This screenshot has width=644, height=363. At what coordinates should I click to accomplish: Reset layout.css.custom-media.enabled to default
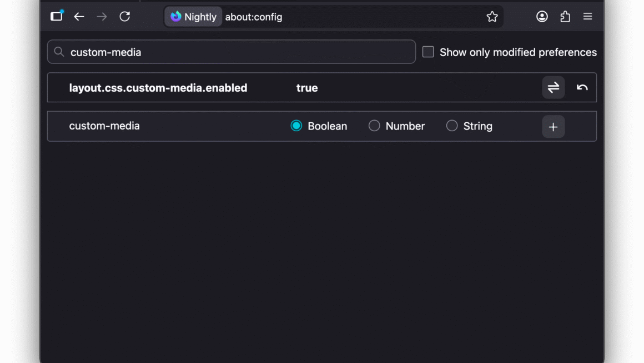click(582, 88)
